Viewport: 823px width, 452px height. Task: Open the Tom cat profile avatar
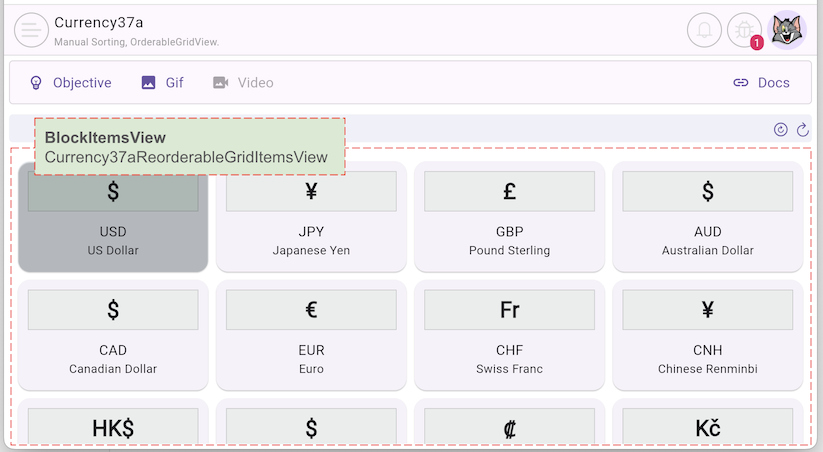coord(787,30)
